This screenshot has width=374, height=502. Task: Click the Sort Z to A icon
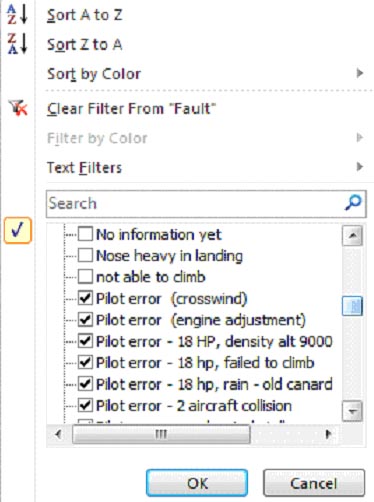17,44
